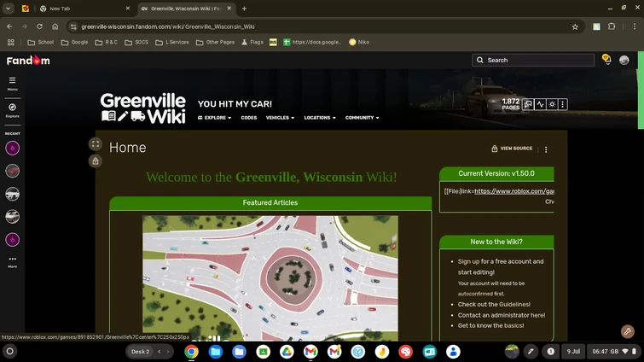Click the Fandom logo
The height and width of the screenshot is (362, 644).
28,61
